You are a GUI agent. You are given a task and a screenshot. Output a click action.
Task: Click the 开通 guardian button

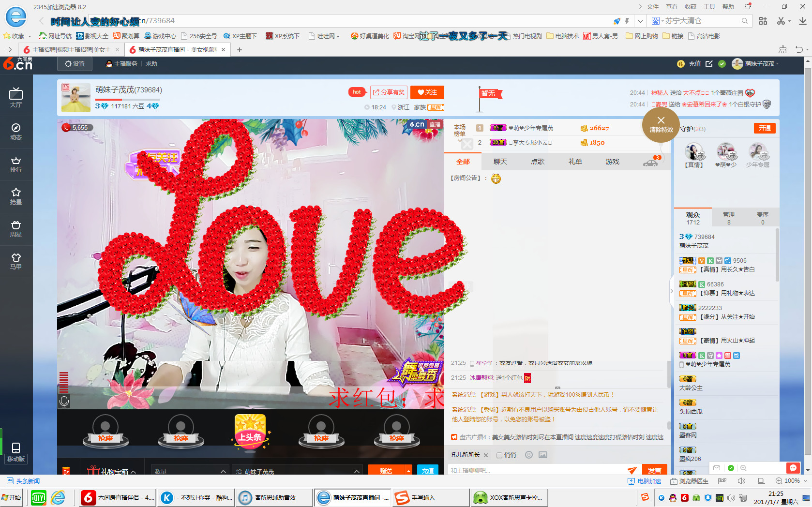click(765, 128)
